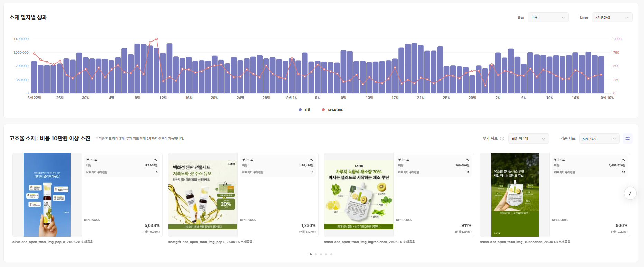Open the Line metric dropdown showing KPI:ROAS
The height and width of the screenshot is (267, 644).
click(x=612, y=17)
